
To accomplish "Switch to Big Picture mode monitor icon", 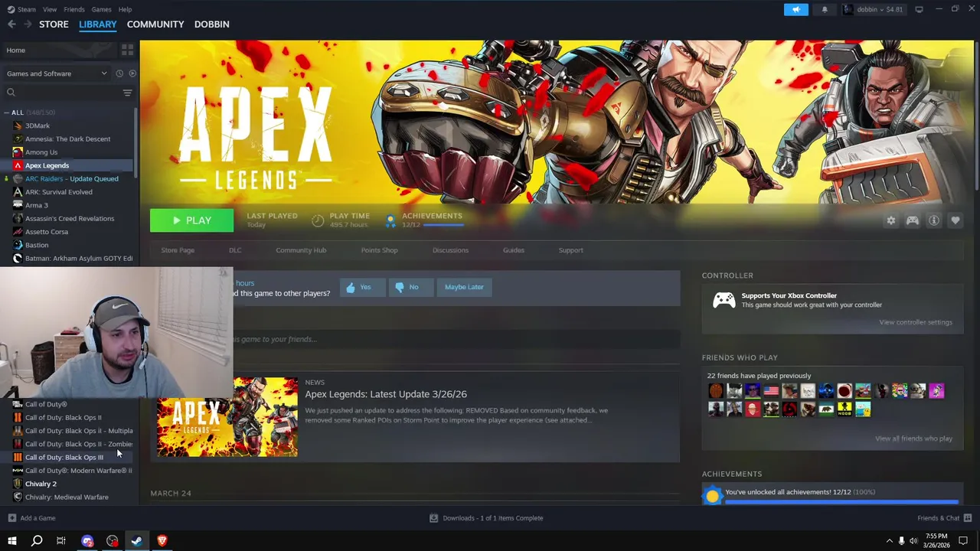I will 919,9.
